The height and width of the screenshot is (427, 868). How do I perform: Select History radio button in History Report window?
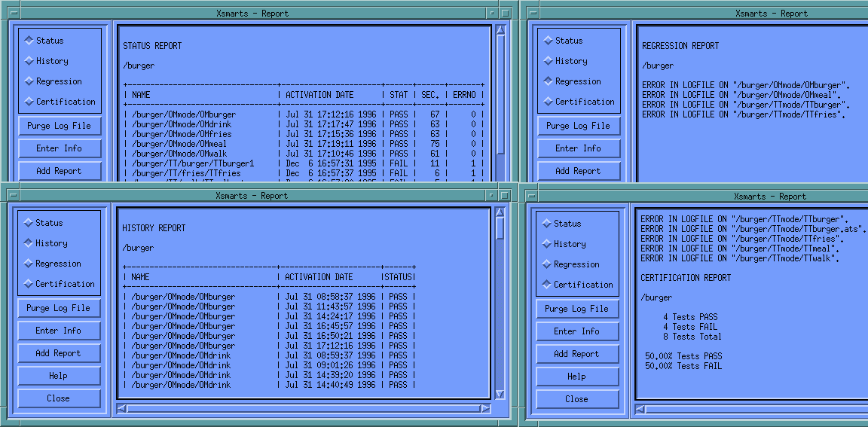point(29,243)
